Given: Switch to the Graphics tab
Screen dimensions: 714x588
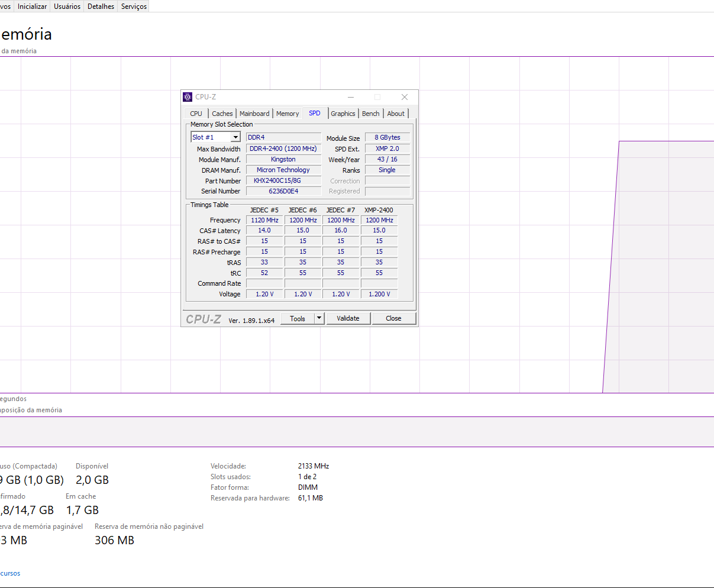Looking at the screenshot, I should coord(343,114).
